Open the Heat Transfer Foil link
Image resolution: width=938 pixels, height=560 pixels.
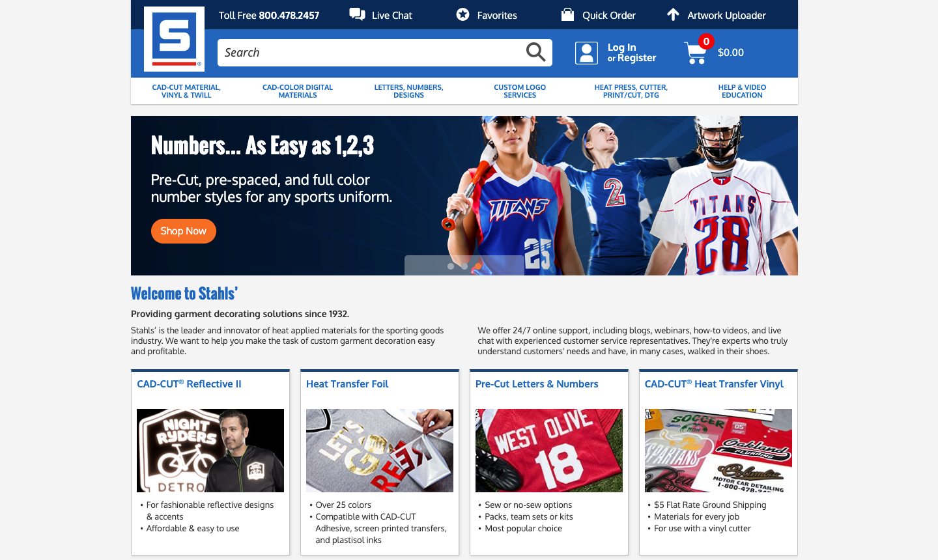[347, 384]
